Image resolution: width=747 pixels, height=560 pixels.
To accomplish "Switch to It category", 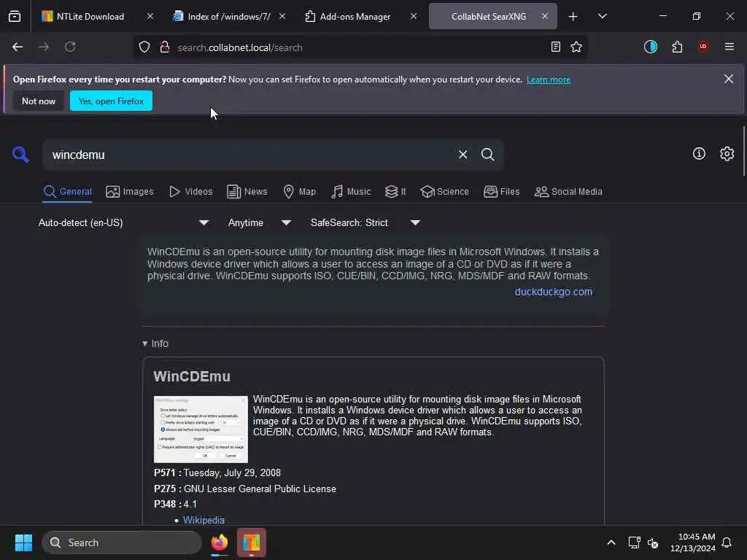I will tap(395, 192).
